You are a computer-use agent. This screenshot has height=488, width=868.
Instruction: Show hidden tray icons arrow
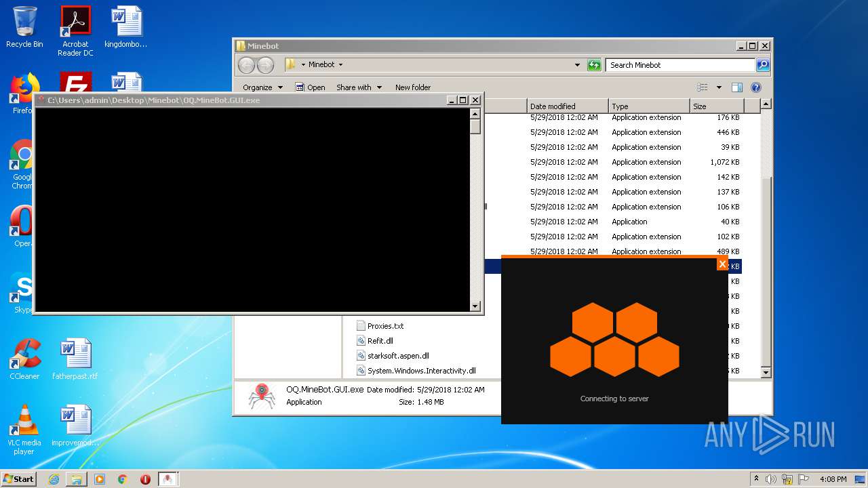pyautogui.click(x=756, y=479)
